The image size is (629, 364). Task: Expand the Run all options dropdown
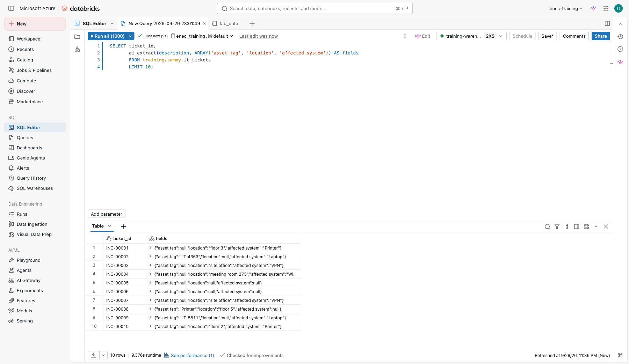click(x=130, y=36)
